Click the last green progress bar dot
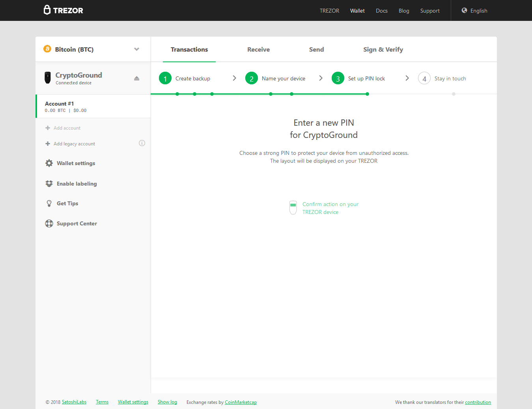The height and width of the screenshot is (409, 532). tap(367, 94)
